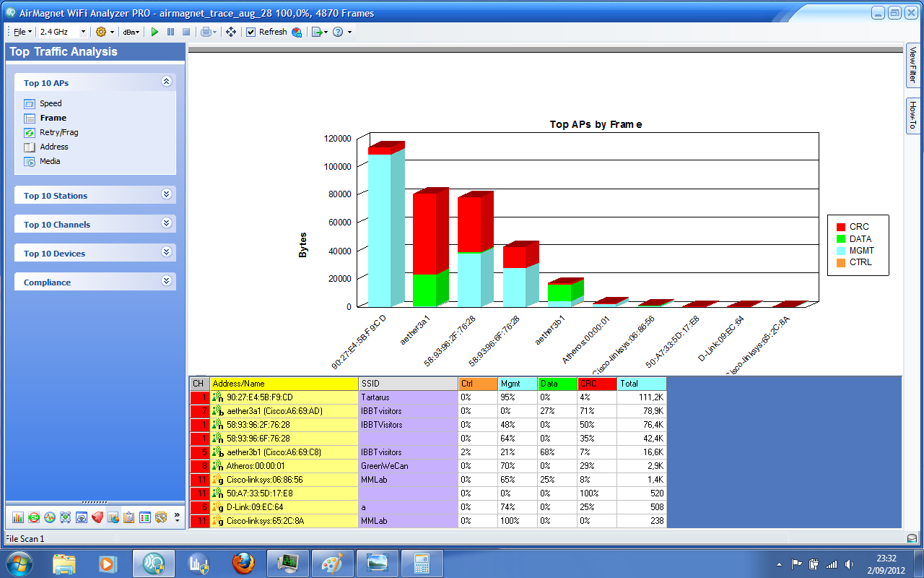Image resolution: width=924 pixels, height=578 pixels.
Task: Open help with the question mark icon
Action: (337, 32)
